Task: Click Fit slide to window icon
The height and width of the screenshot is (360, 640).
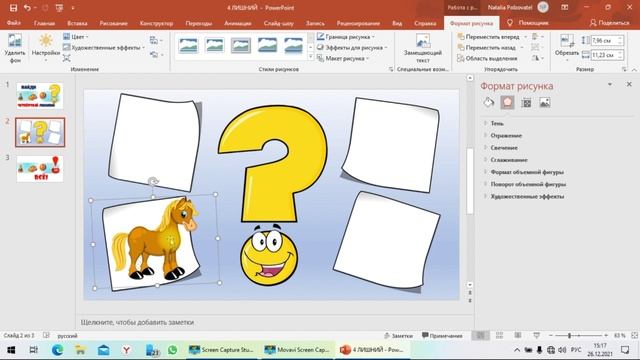Action: click(x=634, y=336)
